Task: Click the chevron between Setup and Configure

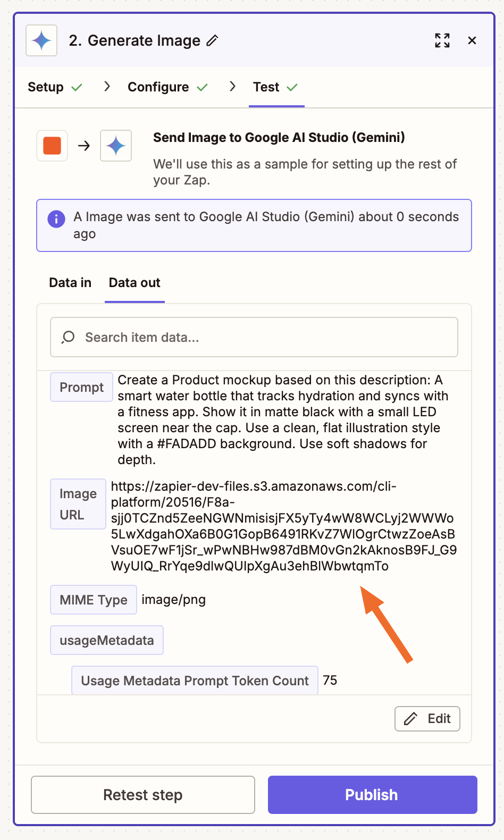Action: 107,86
